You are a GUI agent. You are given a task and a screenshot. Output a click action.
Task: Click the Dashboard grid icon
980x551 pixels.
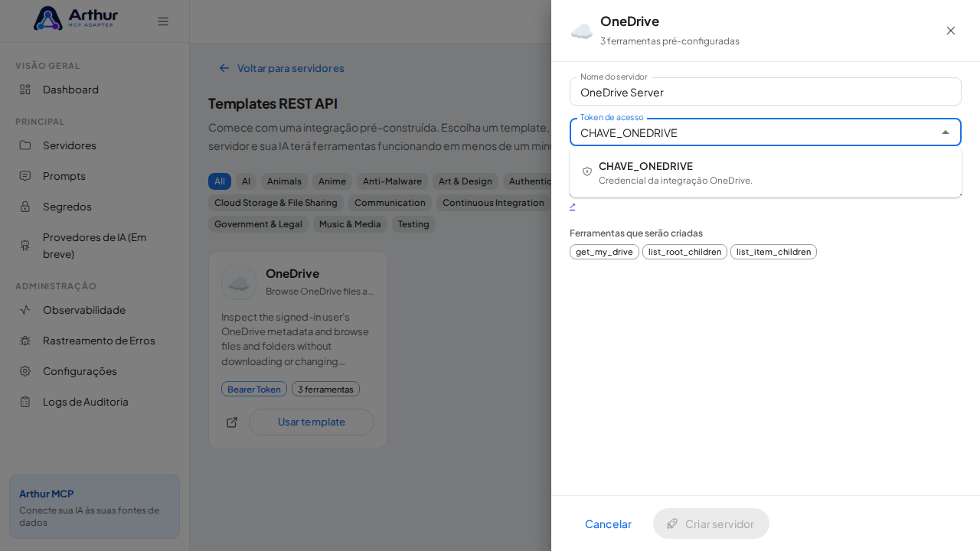[x=25, y=90]
